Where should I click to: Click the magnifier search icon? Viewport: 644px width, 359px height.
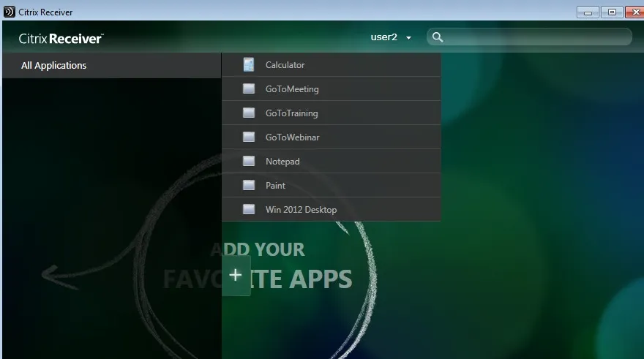[x=438, y=37]
